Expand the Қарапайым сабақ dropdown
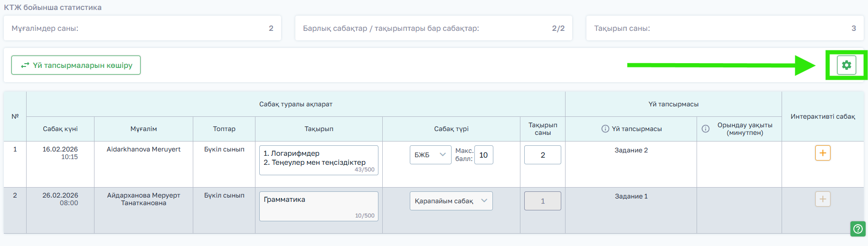 coord(451,201)
